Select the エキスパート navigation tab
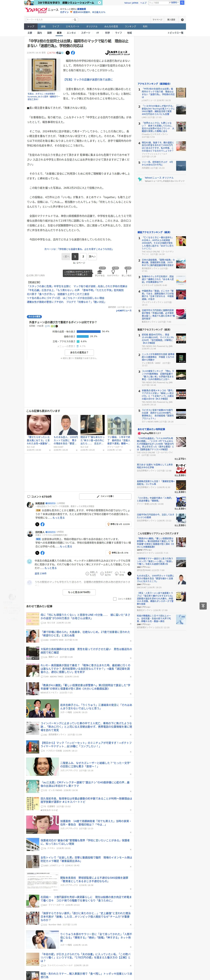Viewport: 210px width, 980px height. tap(72, 26)
